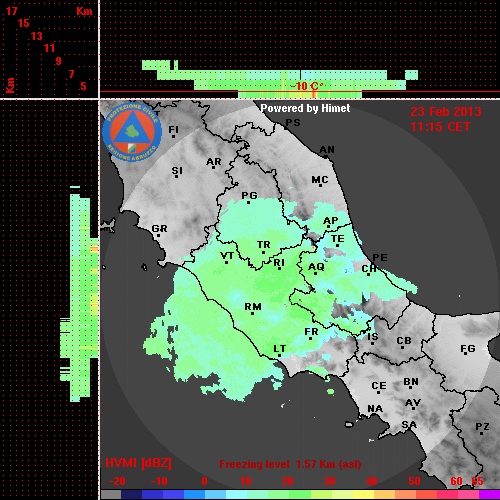Image resolution: width=500 pixels, height=500 pixels.
Task: Click the FI city label on map
Action: click(x=174, y=129)
